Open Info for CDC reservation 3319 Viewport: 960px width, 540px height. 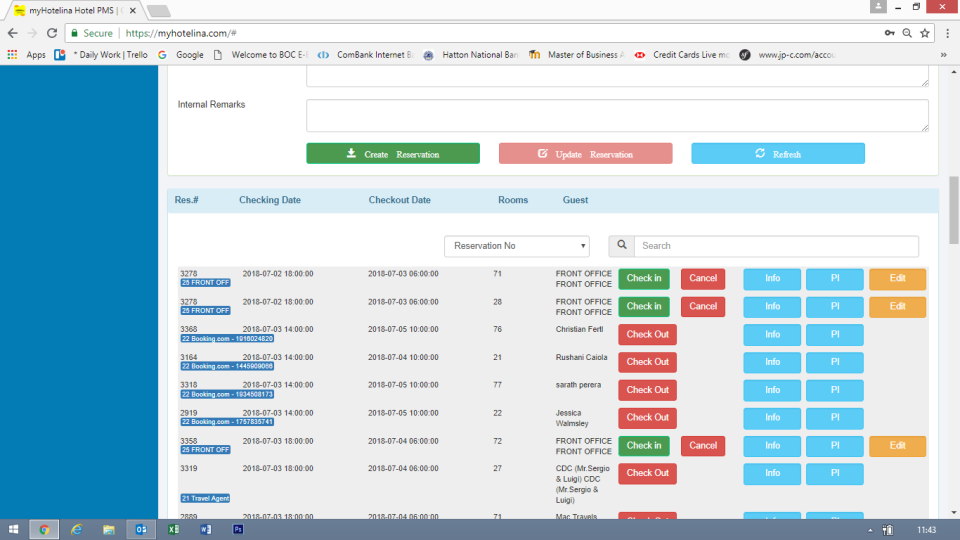pos(772,474)
